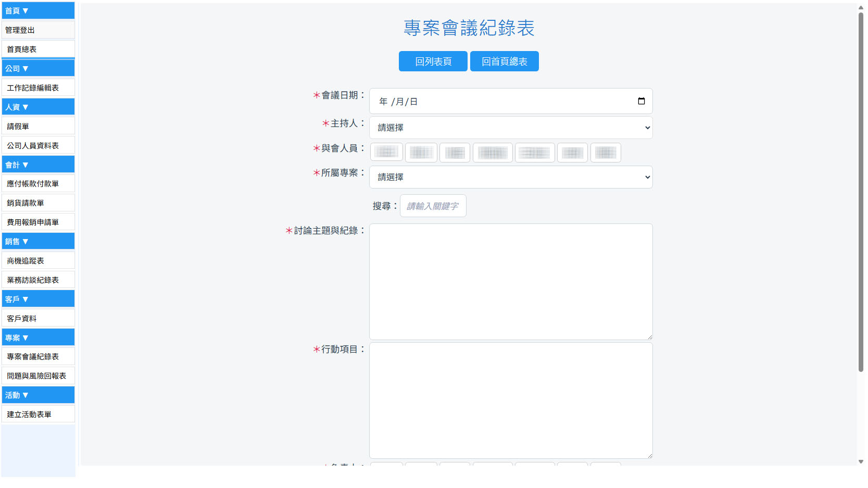Toggle fourth 與會人員 attendee button
868x488 pixels.
click(493, 153)
